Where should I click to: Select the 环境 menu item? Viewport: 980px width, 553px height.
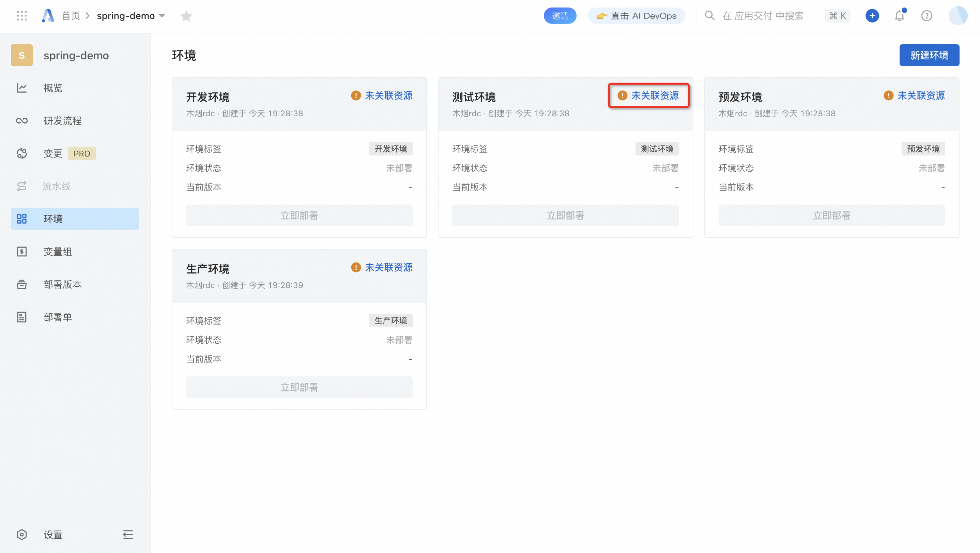coord(75,219)
